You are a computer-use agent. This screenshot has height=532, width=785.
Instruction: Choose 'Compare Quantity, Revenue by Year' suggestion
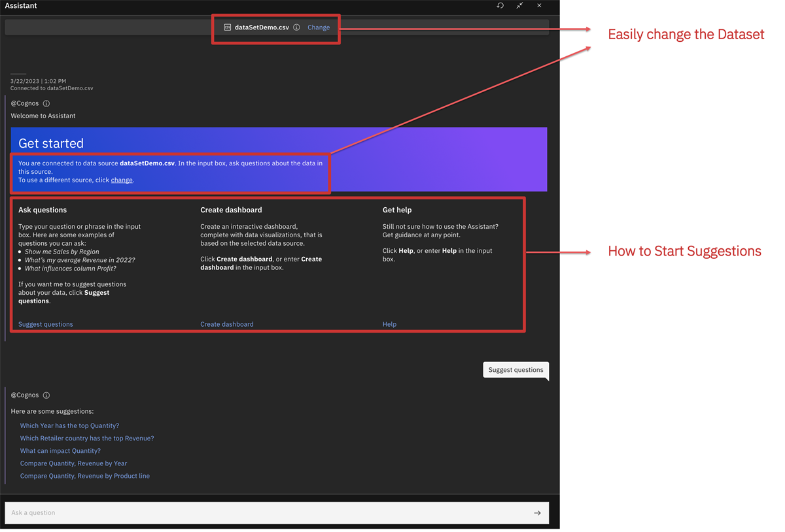(x=73, y=463)
